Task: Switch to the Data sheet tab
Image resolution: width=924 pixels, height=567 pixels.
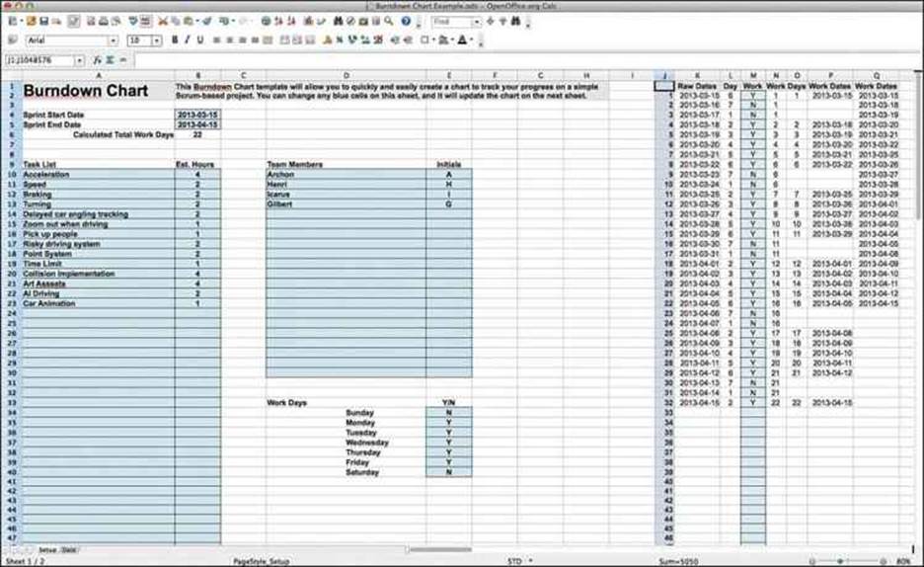Action: (x=69, y=549)
